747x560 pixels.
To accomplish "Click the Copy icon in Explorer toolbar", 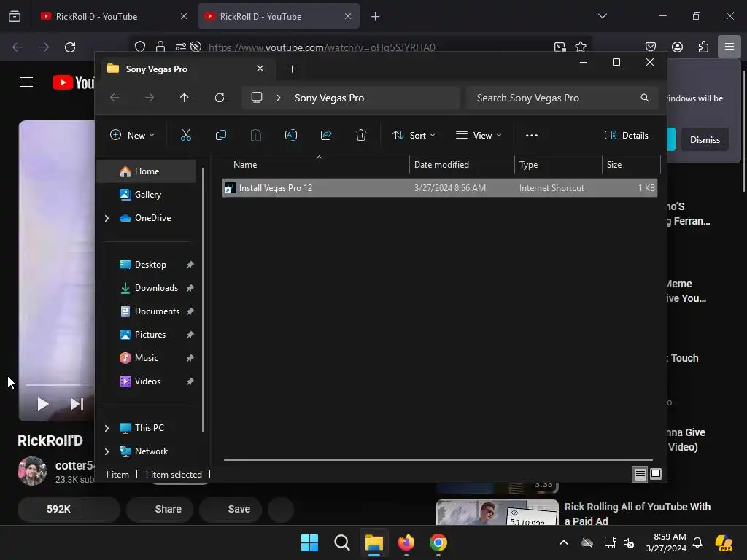I will (x=220, y=135).
